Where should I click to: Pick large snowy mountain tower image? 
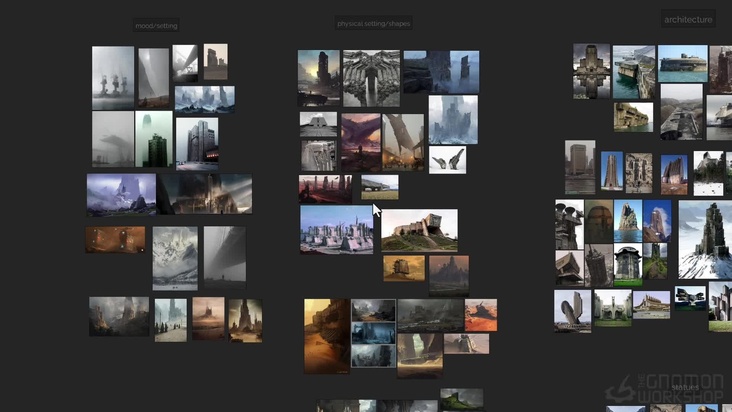tap(705, 240)
